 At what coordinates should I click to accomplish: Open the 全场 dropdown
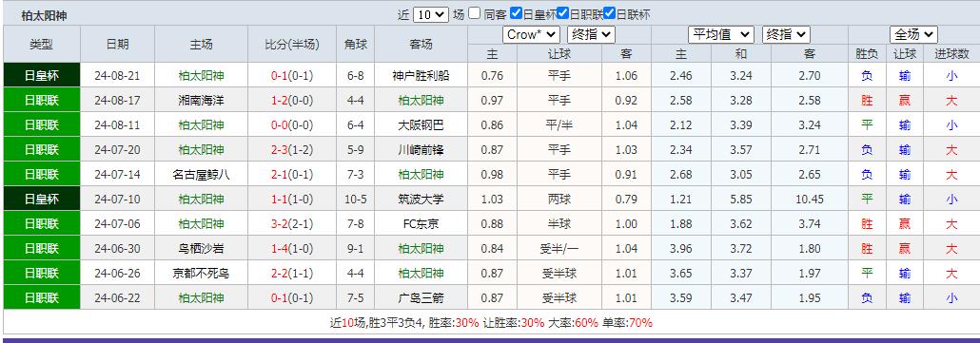tap(913, 35)
